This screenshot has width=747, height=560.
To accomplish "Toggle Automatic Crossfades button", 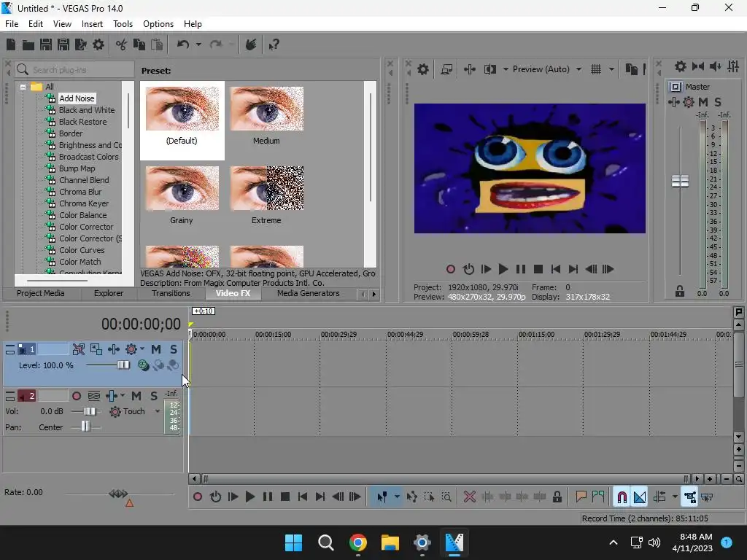I will tap(639, 497).
